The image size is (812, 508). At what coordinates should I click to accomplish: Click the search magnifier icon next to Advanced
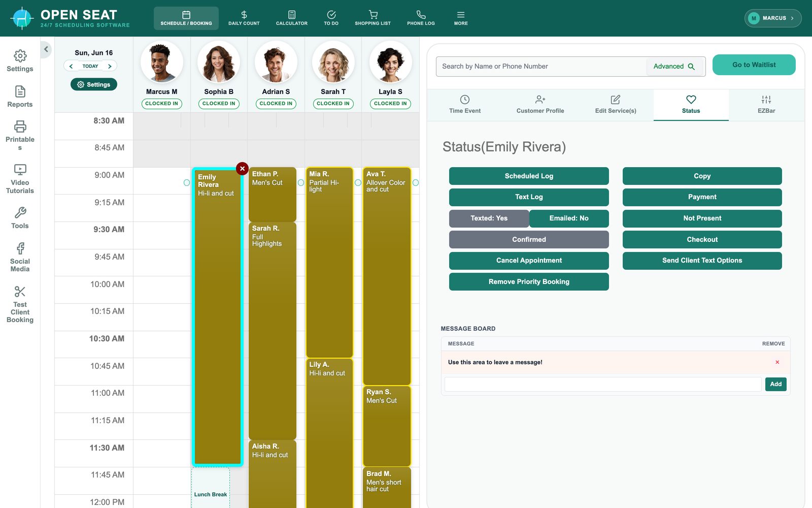[x=691, y=67]
